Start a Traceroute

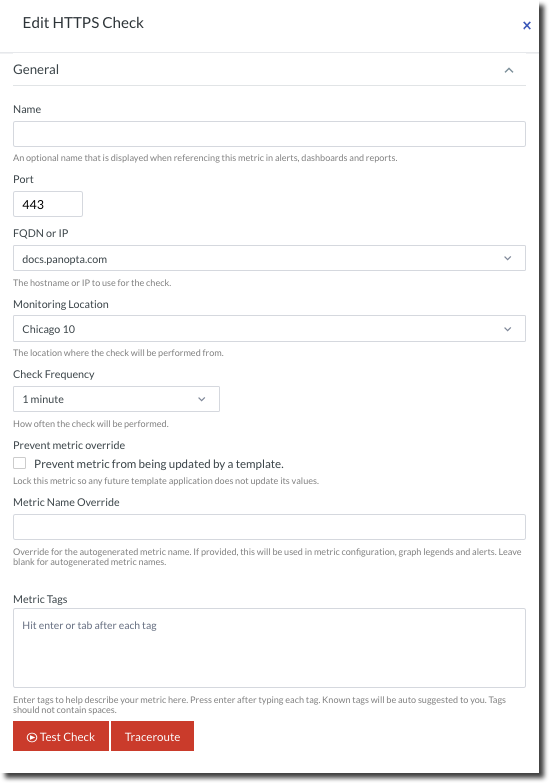click(152, 736)
